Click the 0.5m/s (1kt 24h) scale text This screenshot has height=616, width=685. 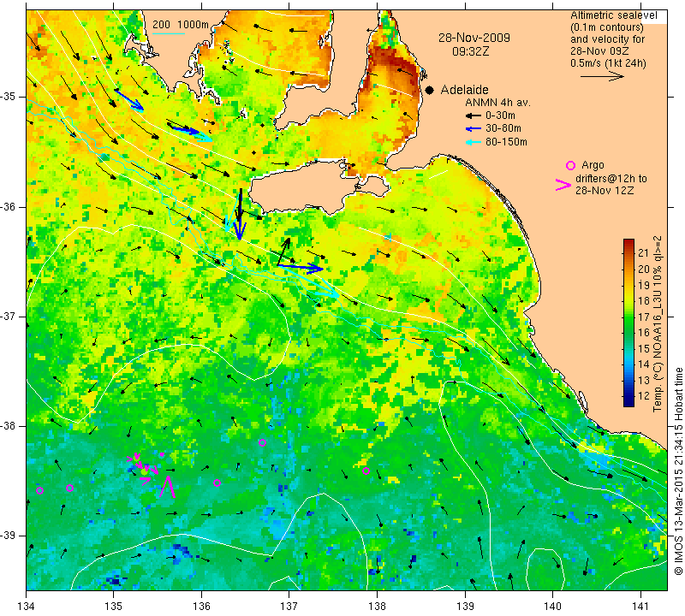click(608, 62)
